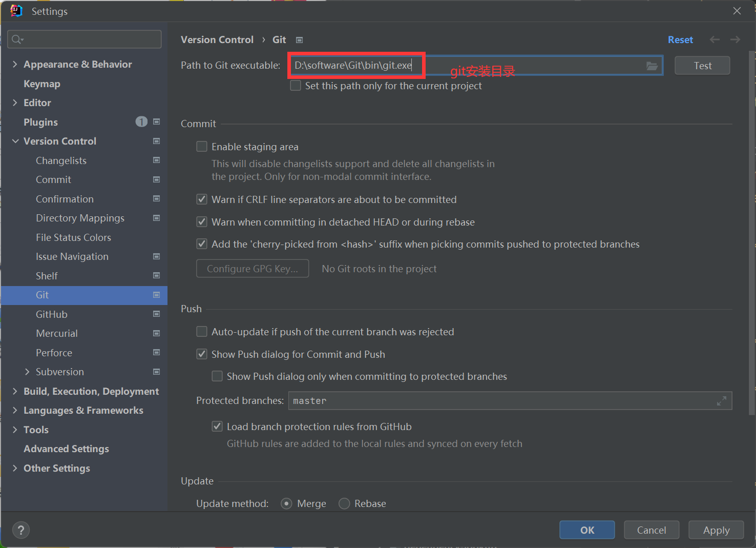
Task: Click the project settings icon on Subversion row
Action: 157,372
